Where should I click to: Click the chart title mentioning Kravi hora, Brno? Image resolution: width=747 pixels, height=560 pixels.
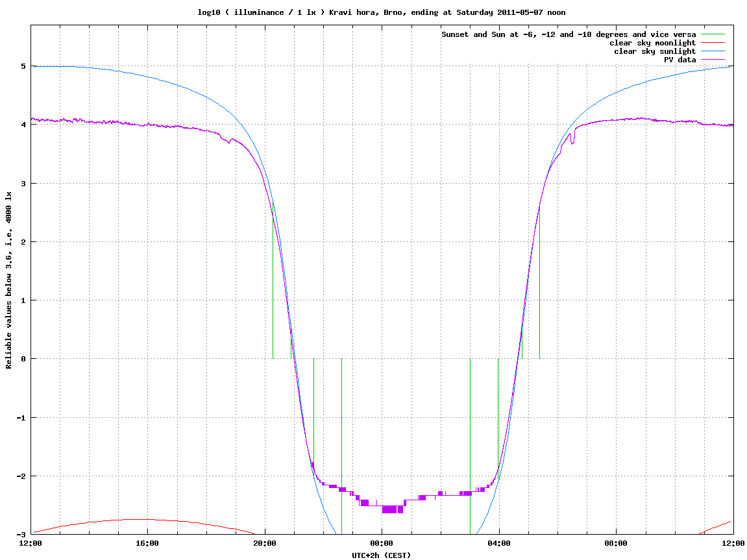[381, 12]
